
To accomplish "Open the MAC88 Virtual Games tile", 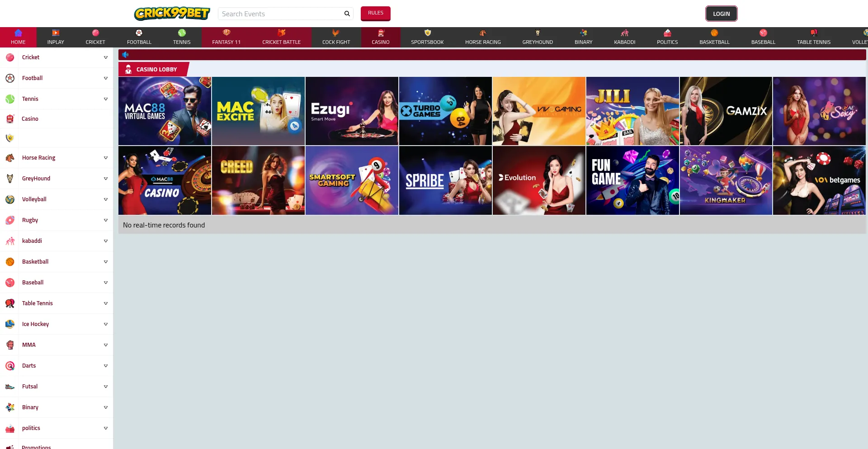I will 165,111.
